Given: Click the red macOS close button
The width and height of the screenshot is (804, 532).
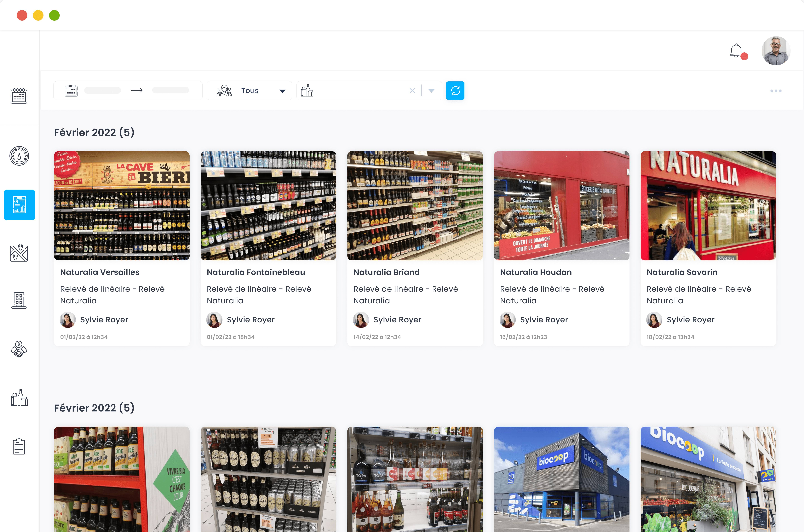Looking at the screenshot, I should pos(22,15).
